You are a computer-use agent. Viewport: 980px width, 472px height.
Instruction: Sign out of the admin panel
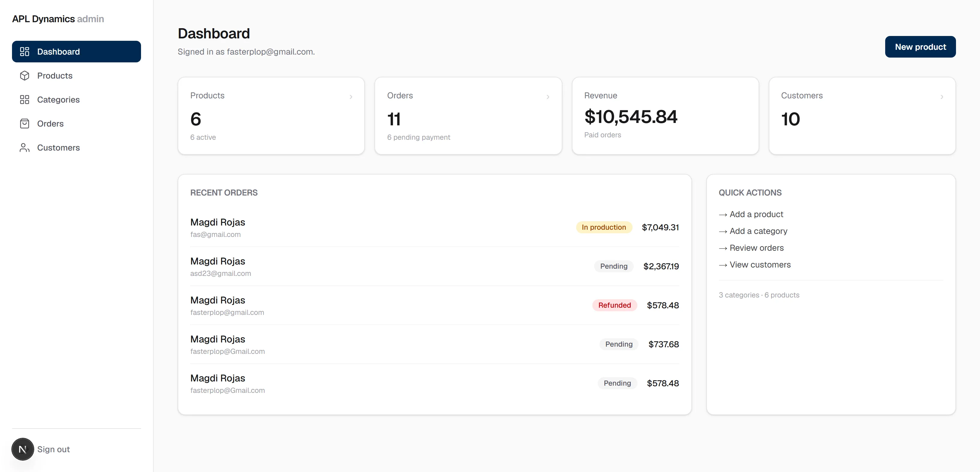pyautogui.click(x=53, y=449)
